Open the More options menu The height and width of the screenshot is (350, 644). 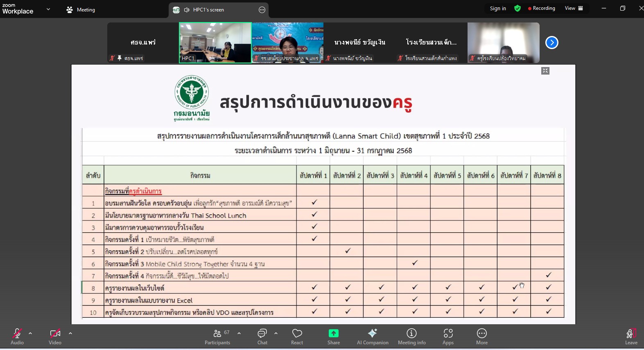481,337
